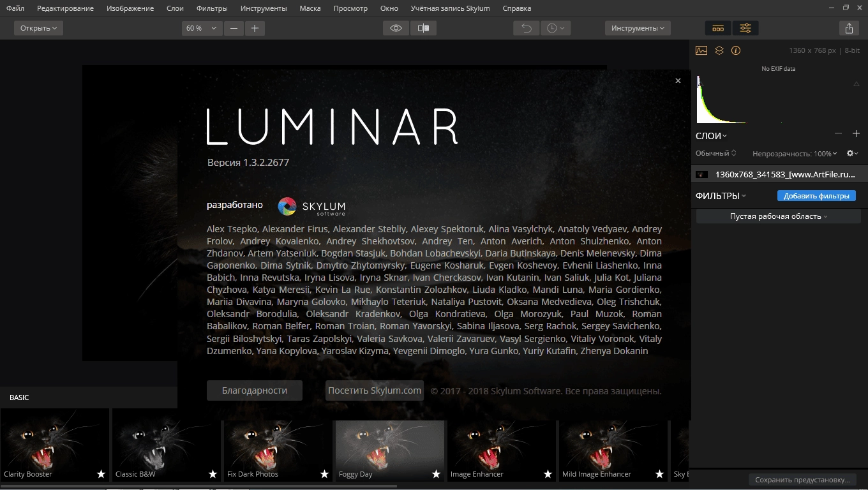The image size is (868, 490).
Task: Open the Маска menu
Action: (x=310, y=8)
